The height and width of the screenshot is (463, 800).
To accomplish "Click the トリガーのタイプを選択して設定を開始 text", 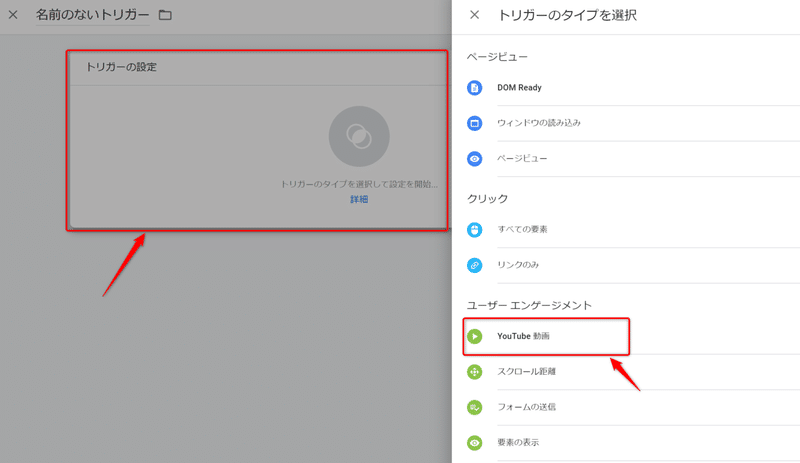I will (x=359, y=184).
